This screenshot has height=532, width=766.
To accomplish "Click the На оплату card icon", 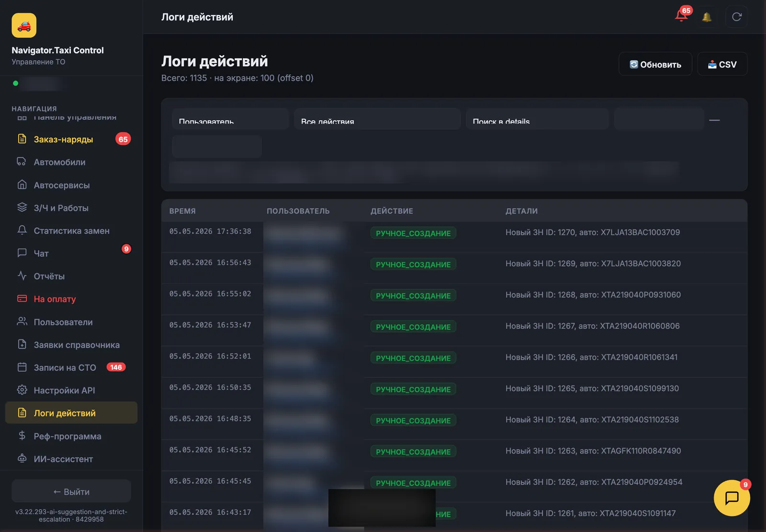I will coord(22,299).
